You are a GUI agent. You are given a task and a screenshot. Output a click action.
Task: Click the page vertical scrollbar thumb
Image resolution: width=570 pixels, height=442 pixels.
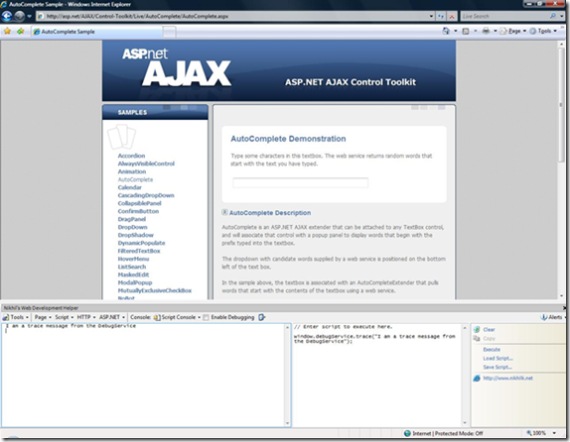[562, 105]
